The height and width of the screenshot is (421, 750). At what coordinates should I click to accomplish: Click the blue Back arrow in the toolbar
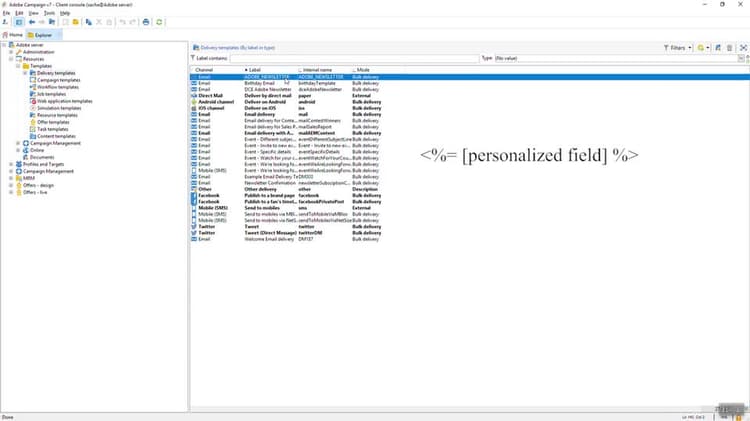pyautogui.click(x=32, y=22)
